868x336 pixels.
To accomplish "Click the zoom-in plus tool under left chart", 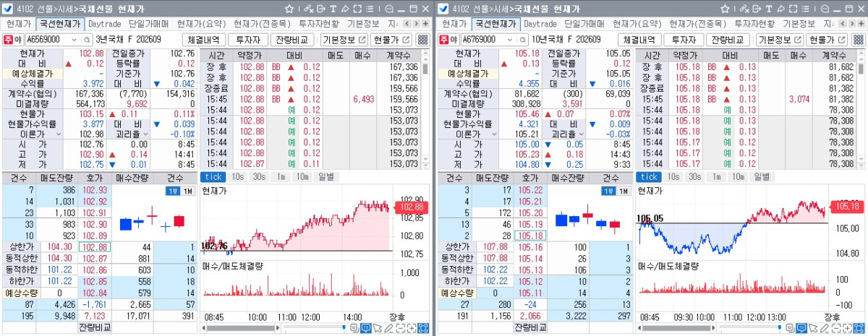I will pyautogui.click(x=412, y=328).
